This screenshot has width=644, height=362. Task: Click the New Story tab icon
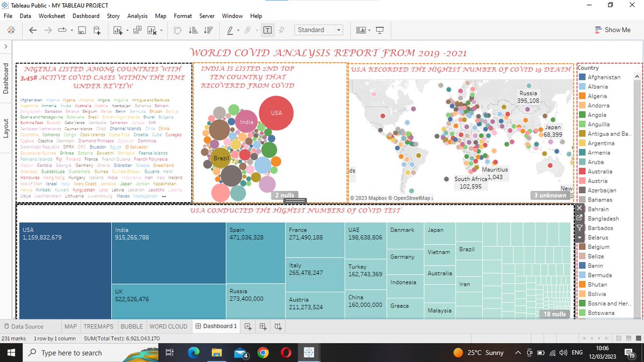pyautogui.click(x=278, y=326)
